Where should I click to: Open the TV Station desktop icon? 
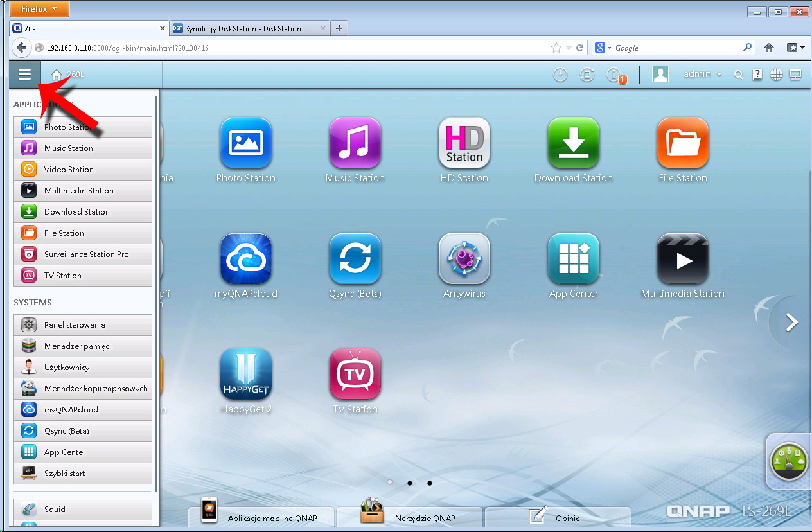tap(355, 375)
